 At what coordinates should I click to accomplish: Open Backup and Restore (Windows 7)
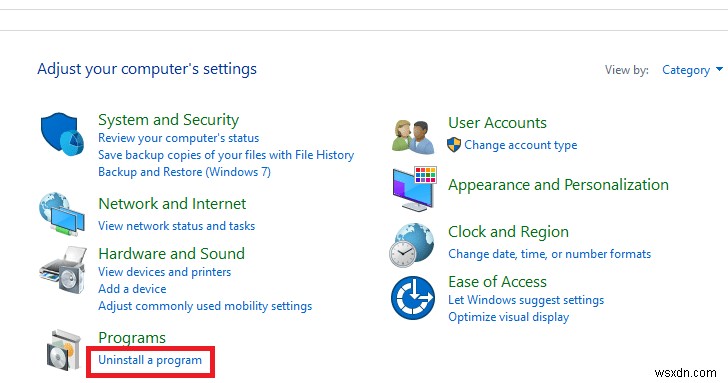click(x=184, y=172)
